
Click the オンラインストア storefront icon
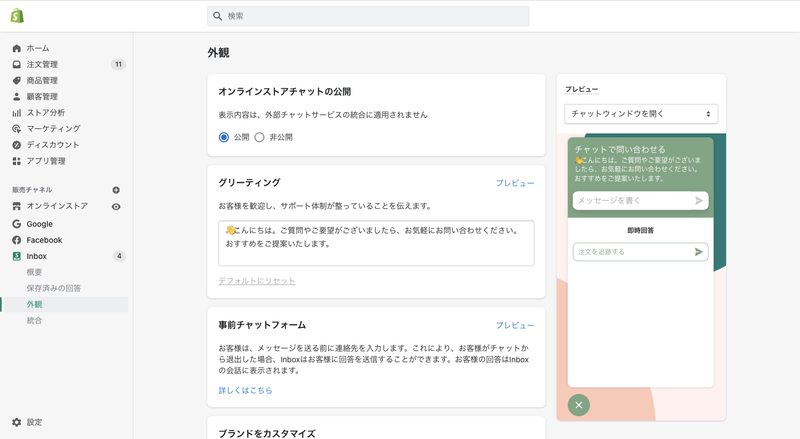pyautogui.click(x=17, y=206)
